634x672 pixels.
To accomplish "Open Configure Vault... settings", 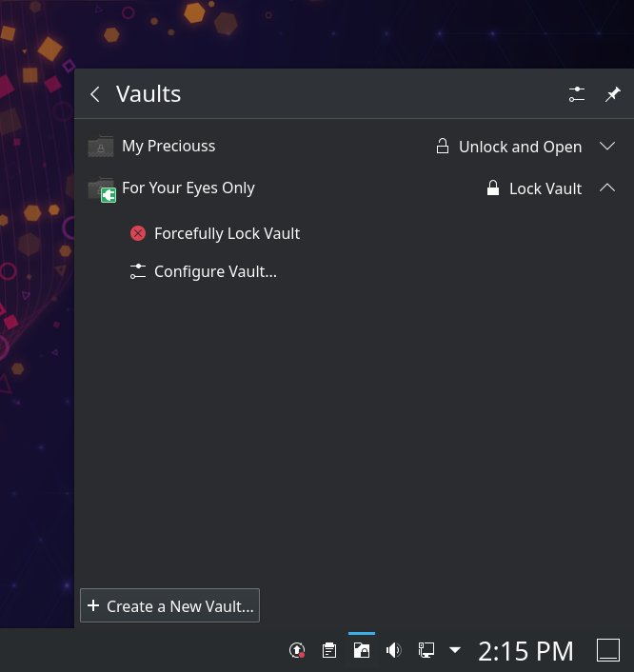I will (203, 271).
